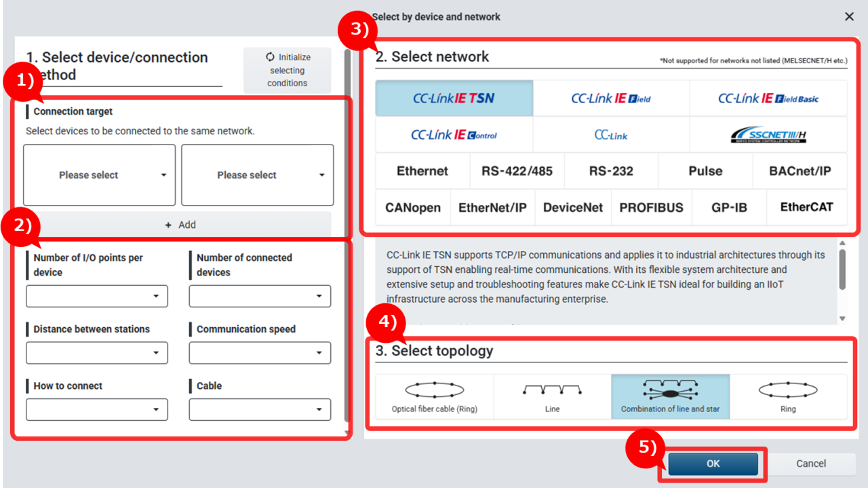Open the second Connection target dropdown
The width and height of the screenshot is (868, 488).
[258, 175]
